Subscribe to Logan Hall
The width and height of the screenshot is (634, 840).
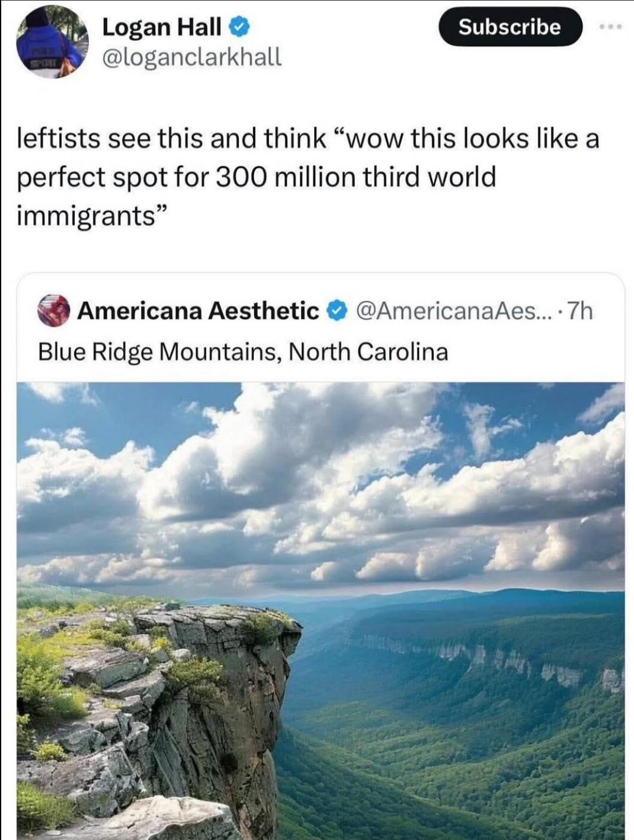[510, 27]
